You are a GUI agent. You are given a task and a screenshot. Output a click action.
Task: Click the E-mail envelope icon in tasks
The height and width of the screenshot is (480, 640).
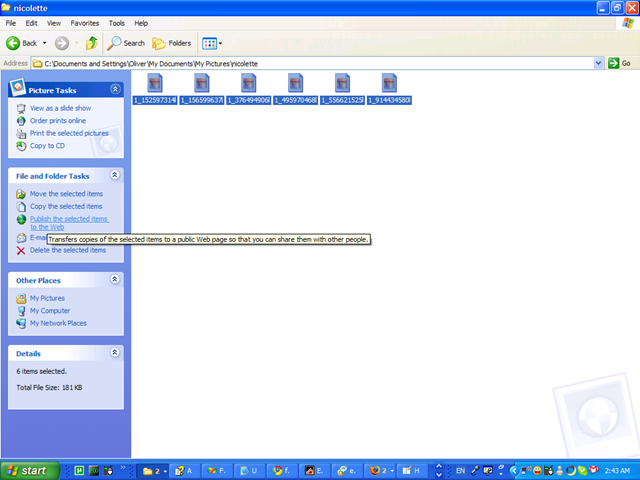click(21, 238)
